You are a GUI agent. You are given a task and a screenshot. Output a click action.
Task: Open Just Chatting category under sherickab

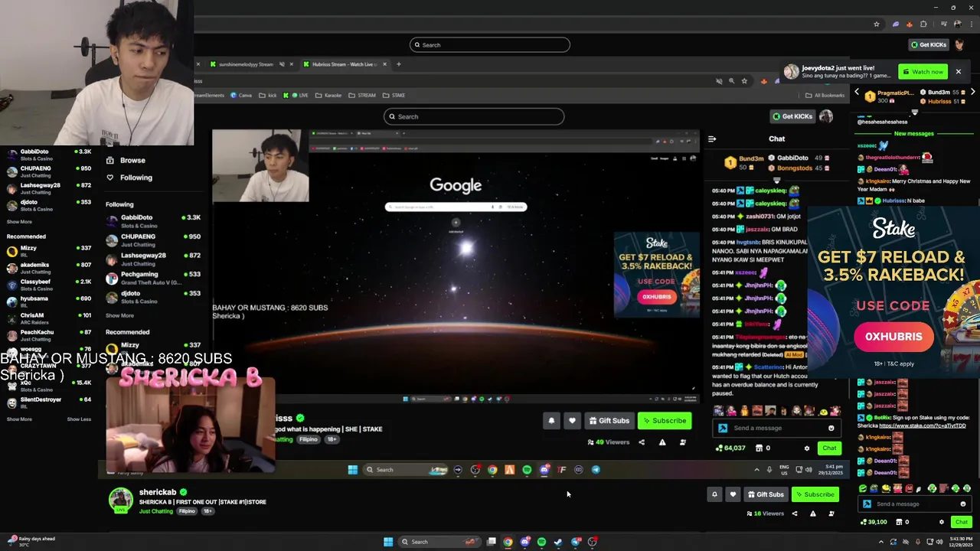156,511
